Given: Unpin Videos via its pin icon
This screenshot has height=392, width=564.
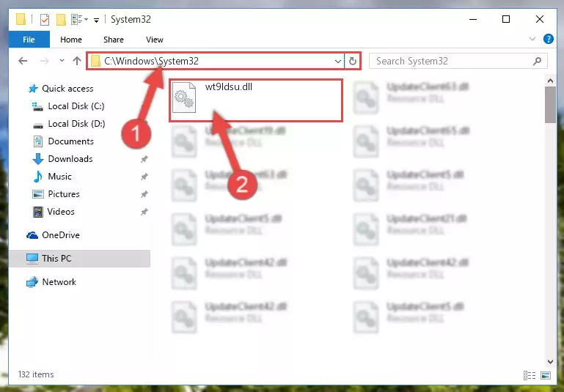Looking at the screenshot, I should [144, 212].
